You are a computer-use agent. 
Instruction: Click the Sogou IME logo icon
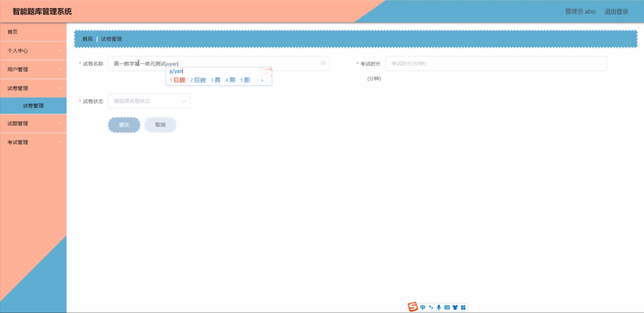pyautogui.click(x=413, y=307)
